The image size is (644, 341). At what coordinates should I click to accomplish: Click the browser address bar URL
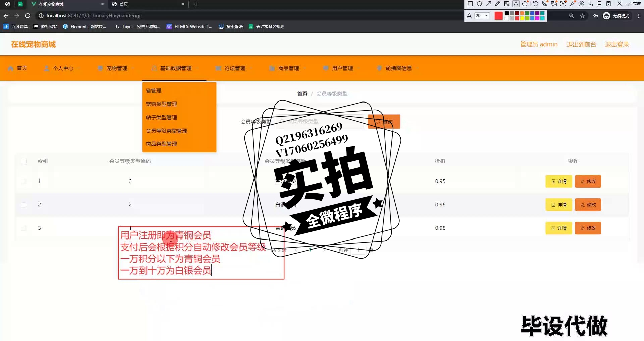(94, 16)
